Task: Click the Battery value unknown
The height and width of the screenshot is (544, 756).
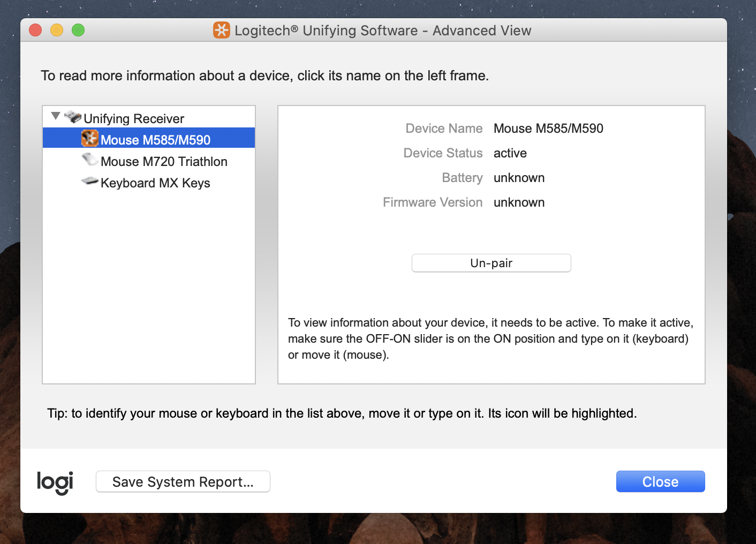Action: [519, 178]
